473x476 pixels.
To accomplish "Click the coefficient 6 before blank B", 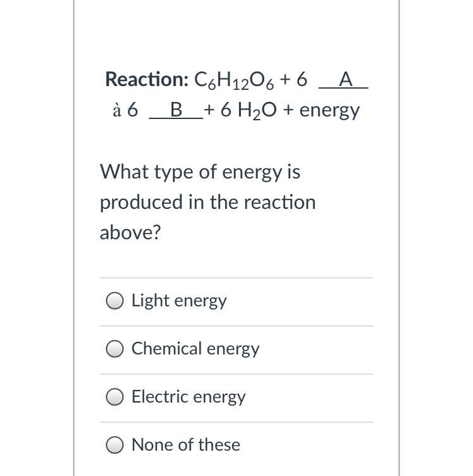I will tap(132, 110).
